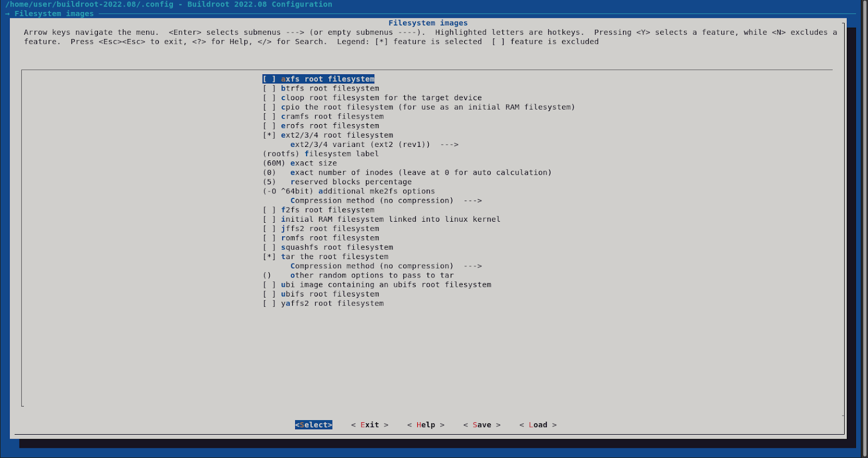Screen dimensions: 868x458
Task: Open the Help button
Action: pyautogui.click(x=425, y=425)
